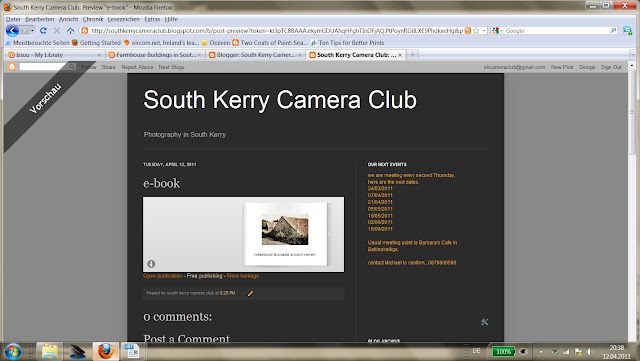Expand the back history dropdown arrow
This screenshot has width=640, height=361.
click(32, 31)
